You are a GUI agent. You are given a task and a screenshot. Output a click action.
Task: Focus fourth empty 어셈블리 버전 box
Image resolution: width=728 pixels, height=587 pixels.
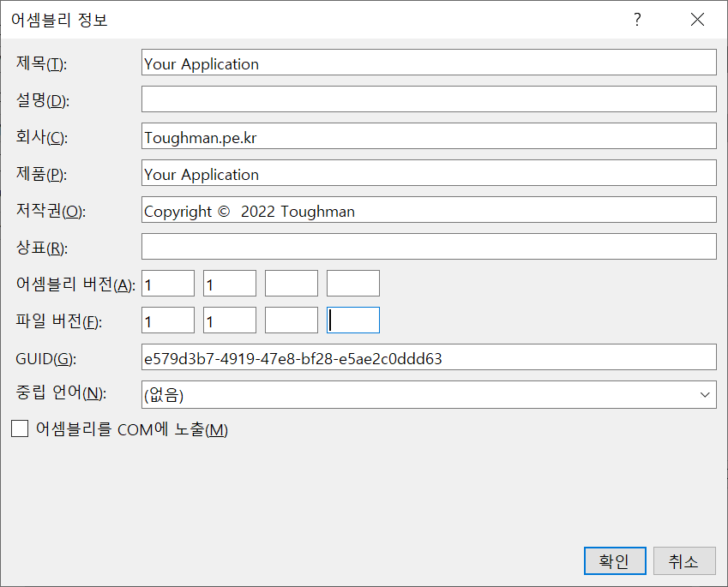point(353,284)
